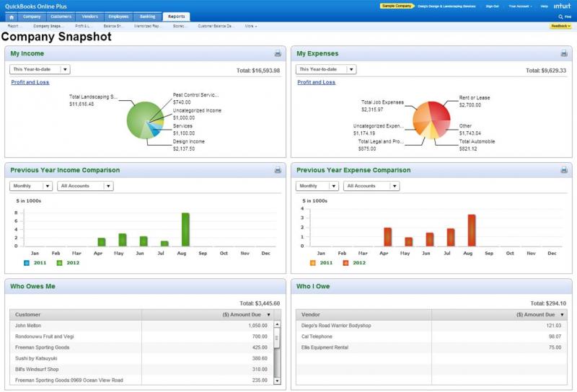The height and width of the screenshot is (392, 577).
Task: Click the April 2012 expense bar
Action: (x=388, y=237)
